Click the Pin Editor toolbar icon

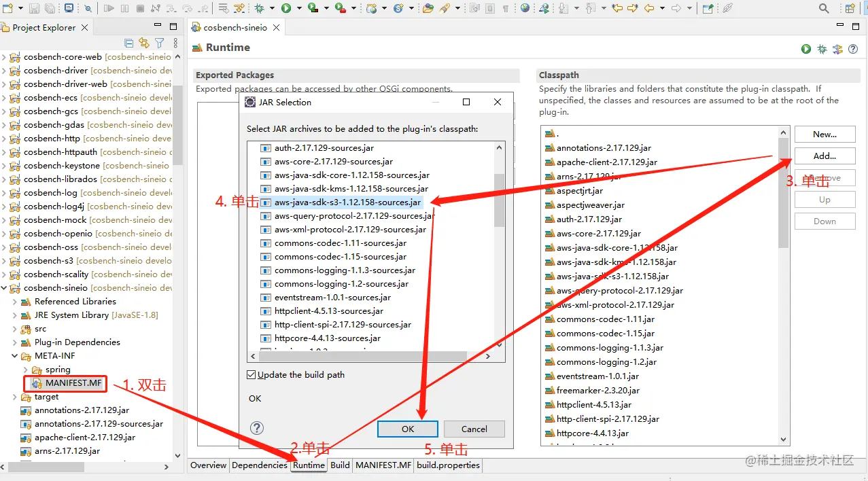pyautogui.click(x=708, y=8)
